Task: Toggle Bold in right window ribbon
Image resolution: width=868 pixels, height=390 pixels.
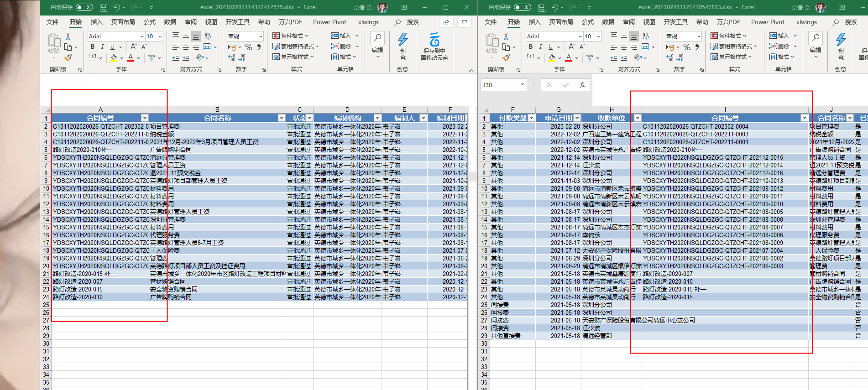Action: [531, 47]
